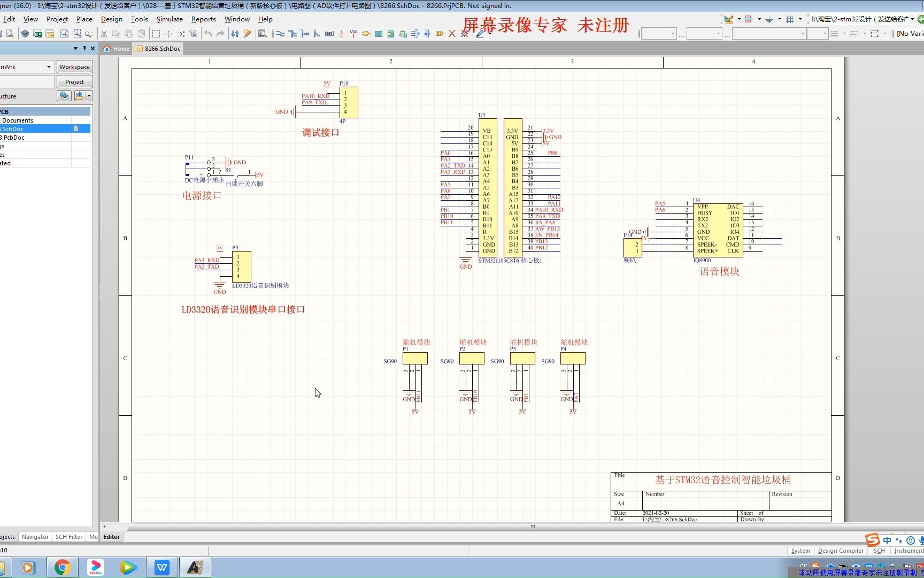Image resolution: width=924 pixels, height=578 pixels.
Task: Toggle Sogou Chinese/English input mode
Action: (x=887, y=540)
